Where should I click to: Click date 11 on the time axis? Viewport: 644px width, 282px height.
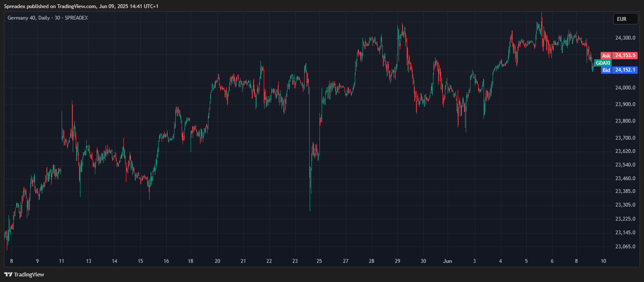[62, 261]
